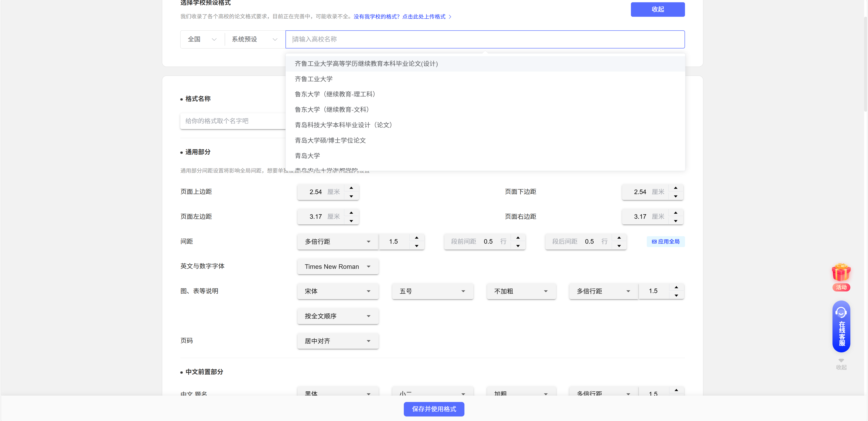The height and width of the screenshot is (421, 868).
Task: Increase the 段前间距 spacing value
Action: (x=518, y=238)
